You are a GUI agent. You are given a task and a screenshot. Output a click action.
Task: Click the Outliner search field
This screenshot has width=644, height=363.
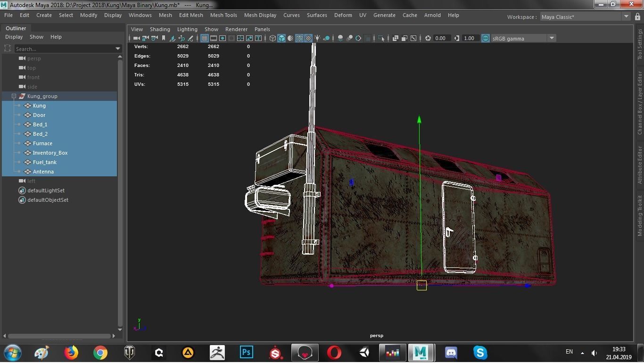pos(64,49)
